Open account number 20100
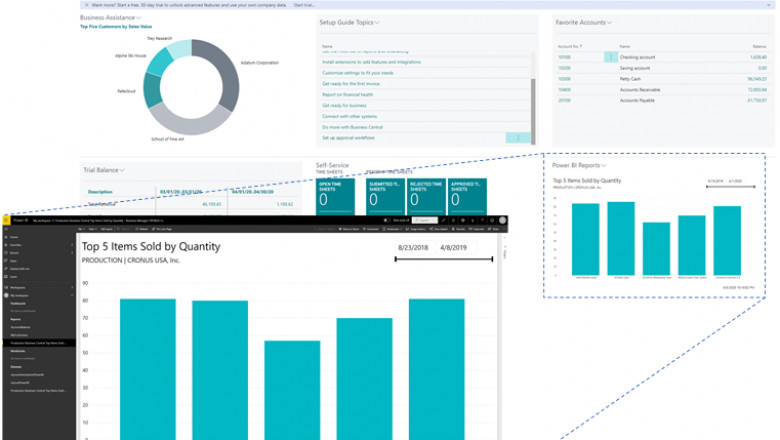The image size is (780, 440). coord(564,100)
